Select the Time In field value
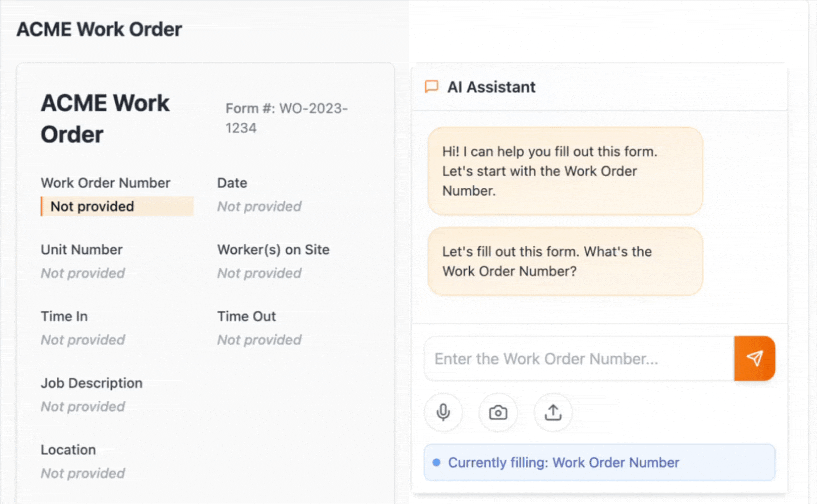The image size is (817, 504). pos(83,340)
